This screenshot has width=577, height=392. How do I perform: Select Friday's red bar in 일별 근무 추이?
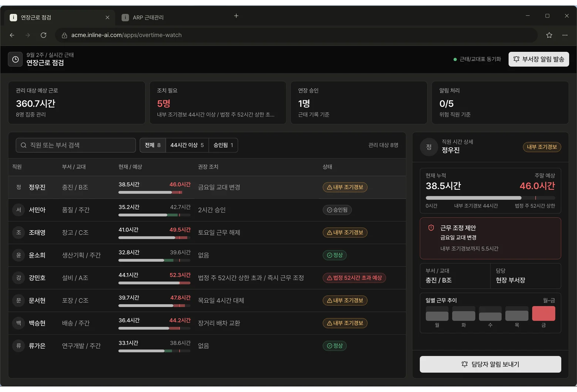point(543,314)
